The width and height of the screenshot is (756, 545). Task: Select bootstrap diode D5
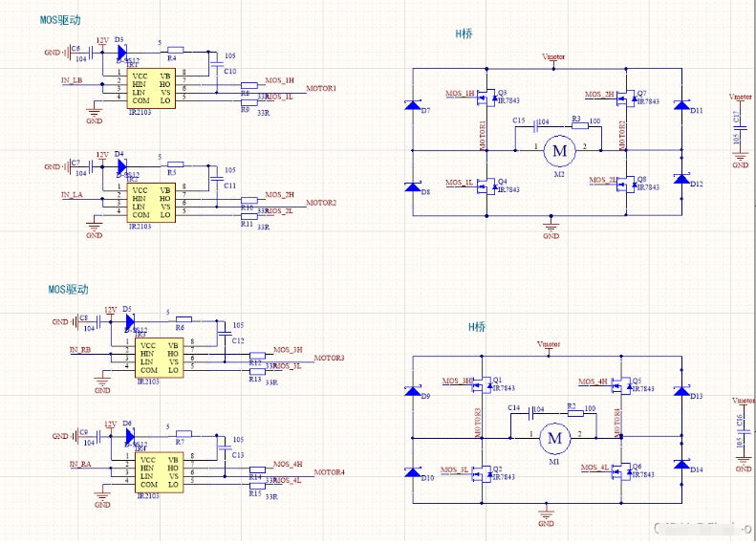coord(130,321)
